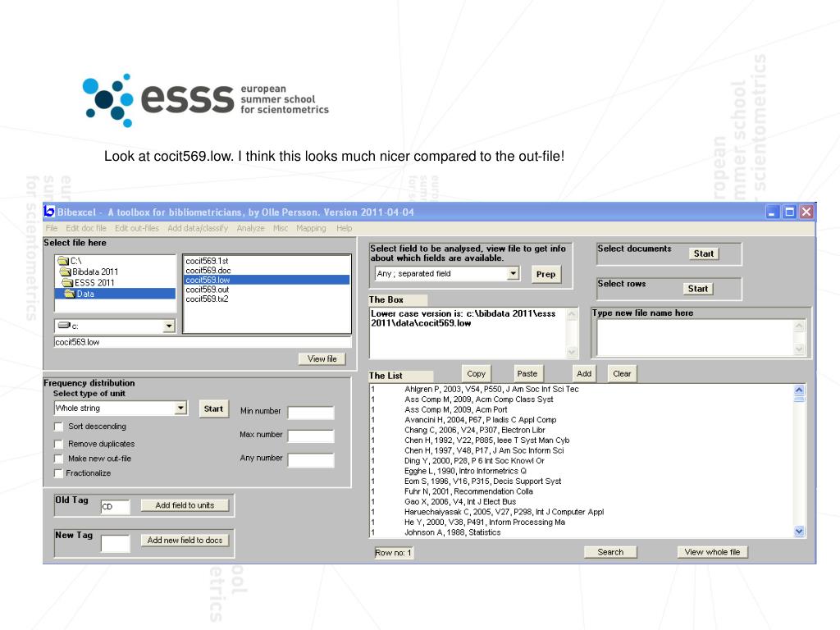Click Start next to Select rows
This screenshot has height=630, width=840.
697,288
